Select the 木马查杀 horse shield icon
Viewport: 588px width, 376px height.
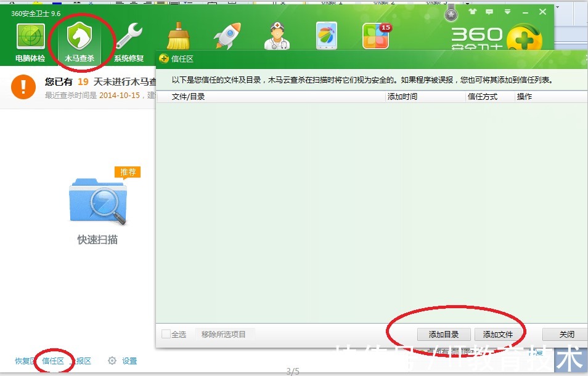(x=80, y=36)
